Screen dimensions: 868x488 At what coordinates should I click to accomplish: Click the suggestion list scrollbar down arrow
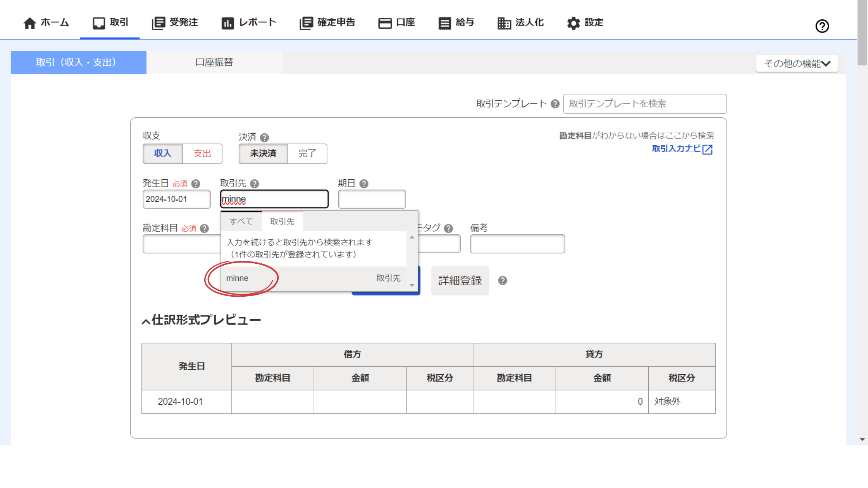412,285
